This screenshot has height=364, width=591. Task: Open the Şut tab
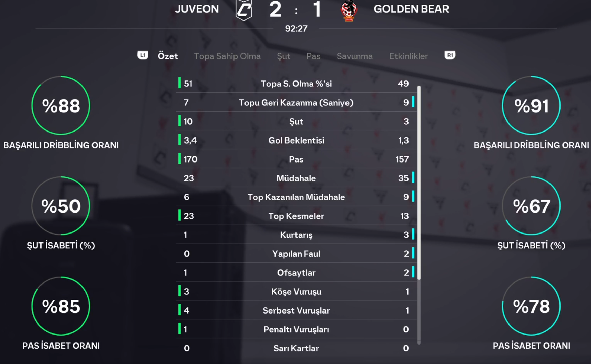pyautogui.click(x=283, y=56)
